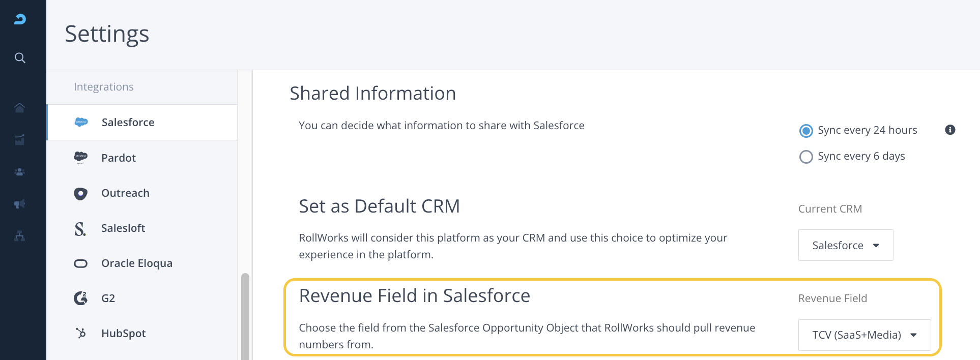Click the RollWorks logo icon
Viewport: 980px width, 360px height.
pyautogui.click(x=20, y=19)
